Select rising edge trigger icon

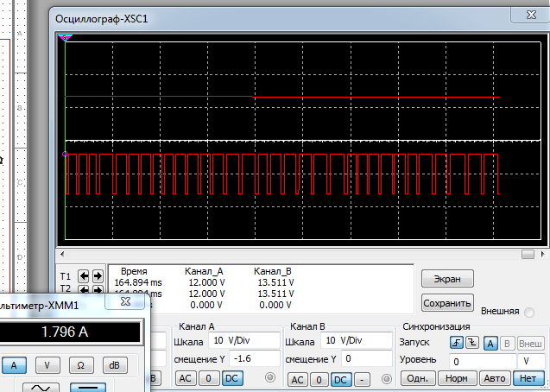pyautogui.click(x=457, y=343)
